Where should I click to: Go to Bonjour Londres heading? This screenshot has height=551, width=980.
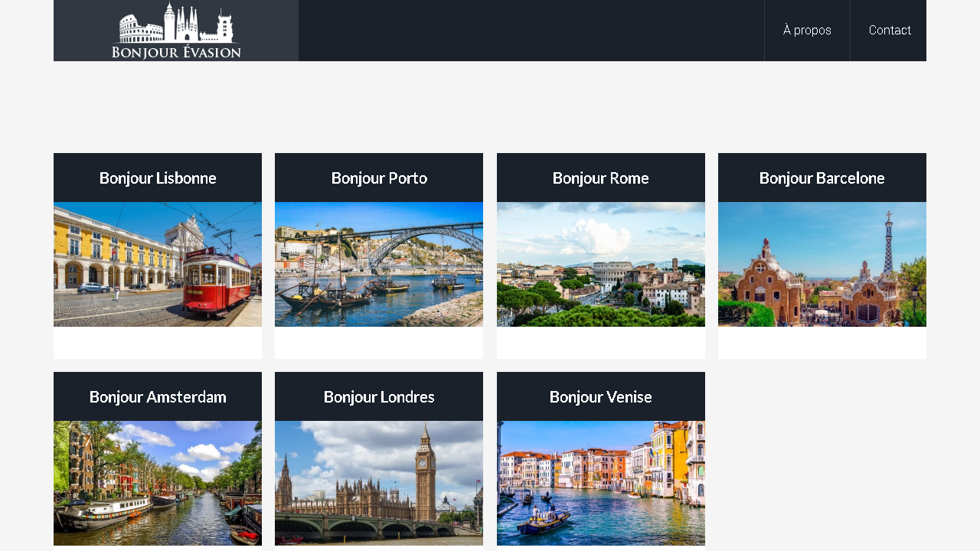point(379,397)
